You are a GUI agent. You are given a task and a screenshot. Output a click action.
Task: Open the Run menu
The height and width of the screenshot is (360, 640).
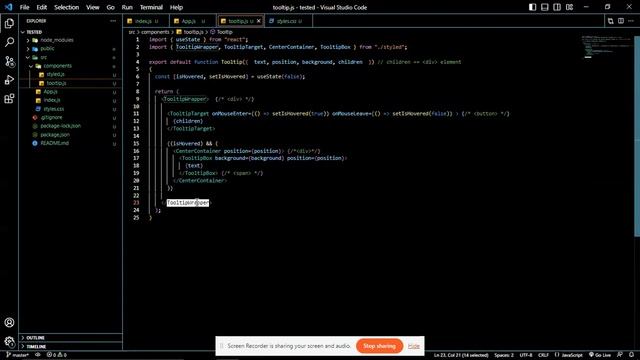[x=127, y=7]
